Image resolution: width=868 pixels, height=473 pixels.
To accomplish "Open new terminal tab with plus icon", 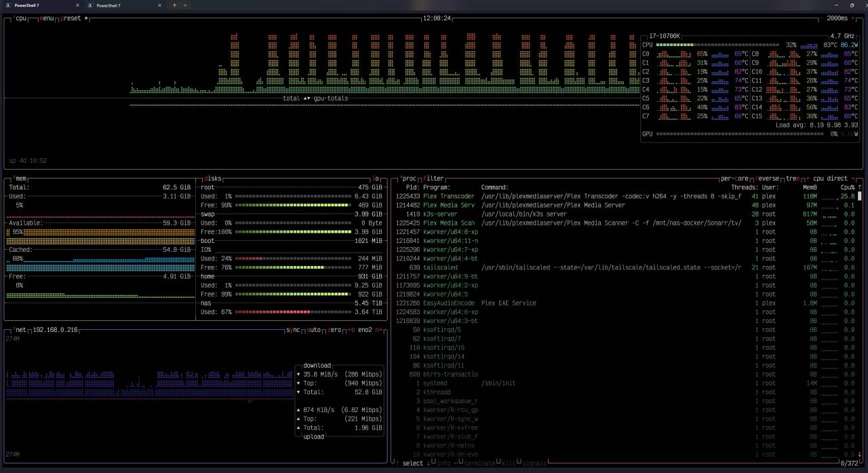I will [x=174, y=5].
